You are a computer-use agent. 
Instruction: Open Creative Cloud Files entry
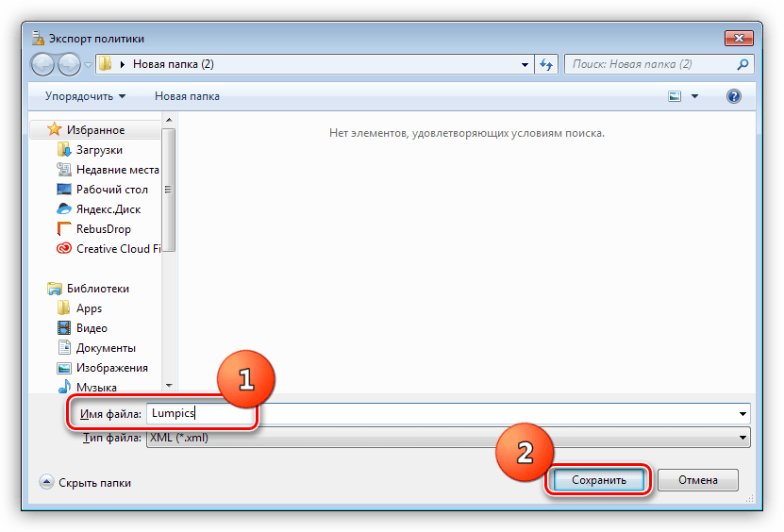pyautogui.click(x=118, y=249)
